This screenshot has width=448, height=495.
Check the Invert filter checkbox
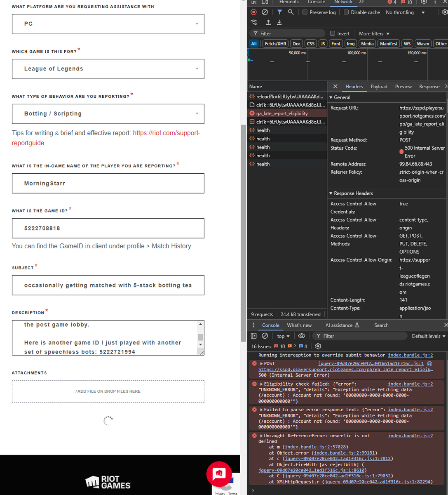pos(333,33)
